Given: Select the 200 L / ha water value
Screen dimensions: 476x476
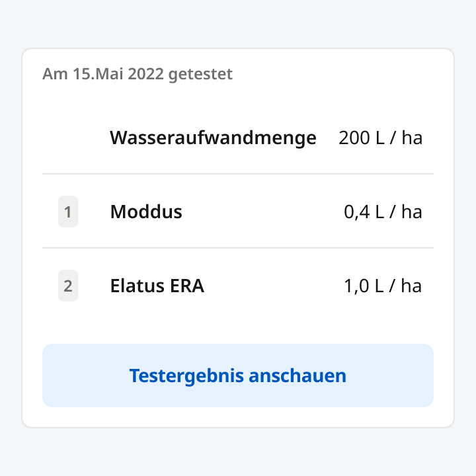Looking at the screenshot, I should (380, 138).
